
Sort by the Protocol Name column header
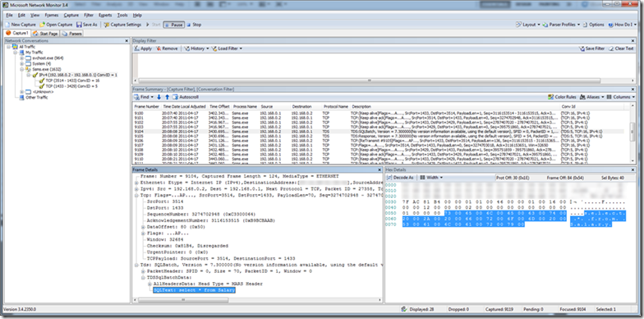(335, 107)
